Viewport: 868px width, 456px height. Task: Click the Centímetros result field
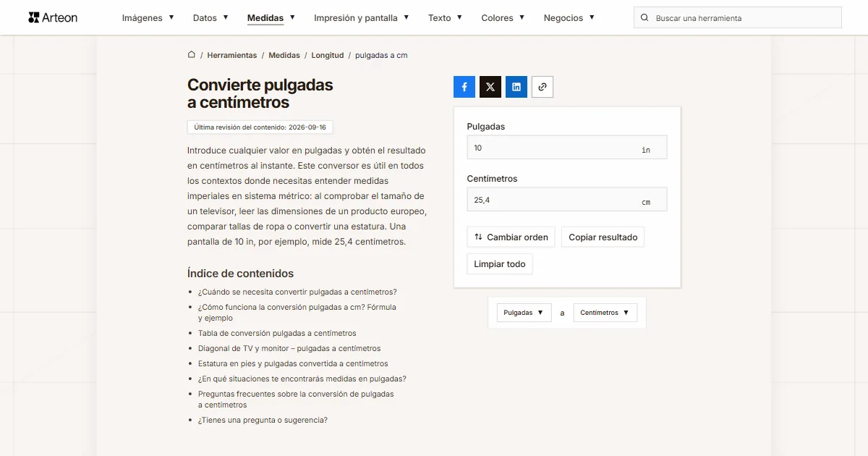(567, 200)
